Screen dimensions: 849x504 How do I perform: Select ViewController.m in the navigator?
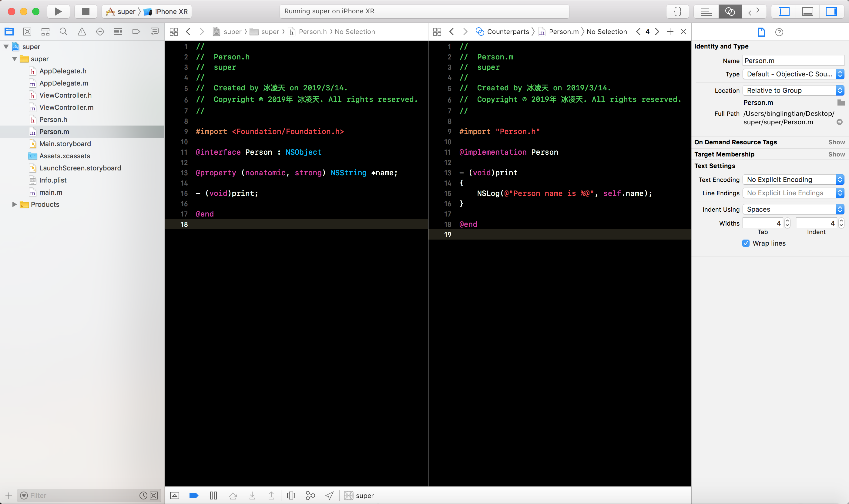click(x=66, y=107)
